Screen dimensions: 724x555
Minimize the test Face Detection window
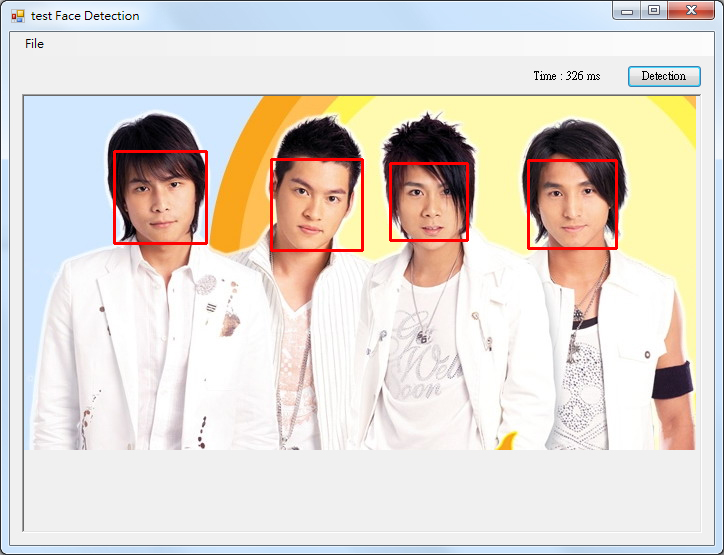coord(627,11)
